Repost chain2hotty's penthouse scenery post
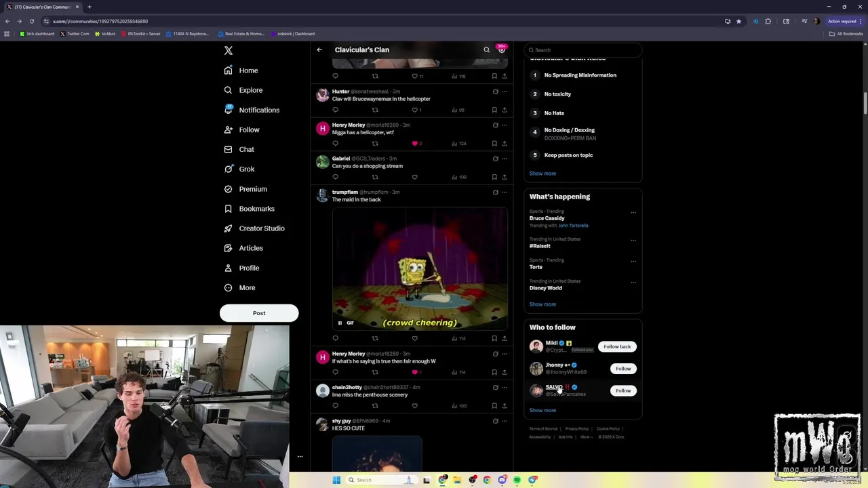 tap(375, 406)
